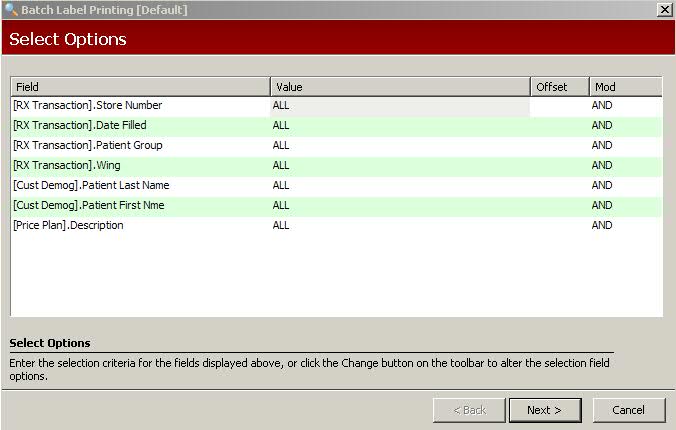676x430 pixels.
Task: Click the Price Plan Description value ALL
Action: click(281, 226)
